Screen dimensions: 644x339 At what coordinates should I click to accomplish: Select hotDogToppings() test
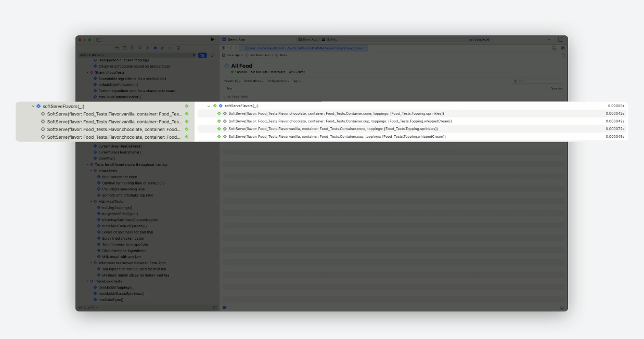[117, 207]
